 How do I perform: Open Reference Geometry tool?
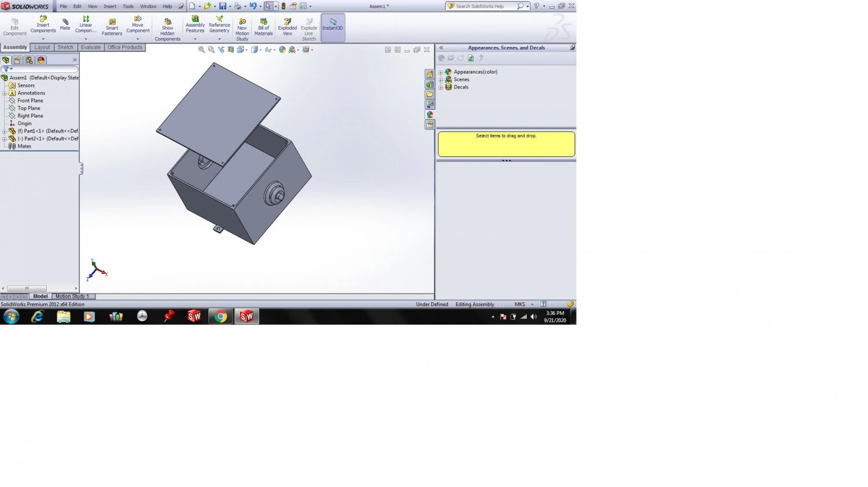click(x=219, y=25)
